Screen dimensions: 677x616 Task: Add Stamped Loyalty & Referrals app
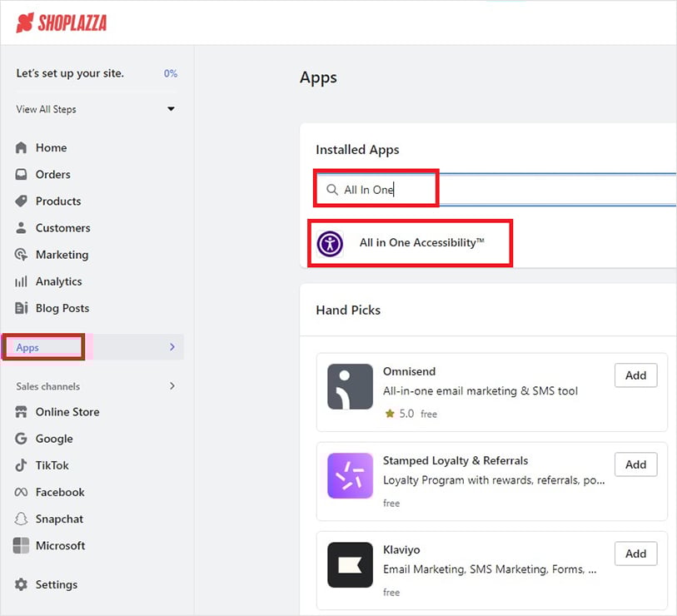[635, 464]
